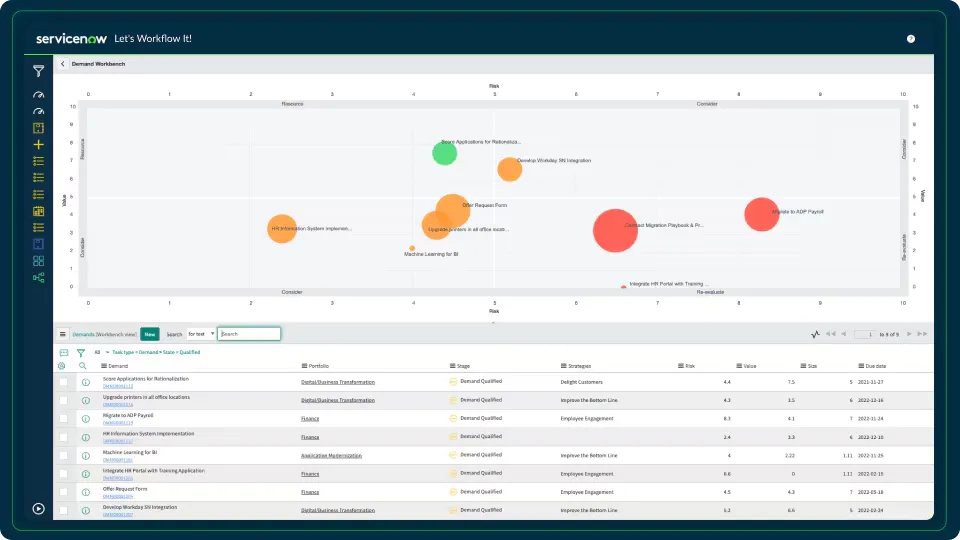The image size is (960, 540).
Task: Click the 'All' filter breadcrumb
Action: pos(97,353)
